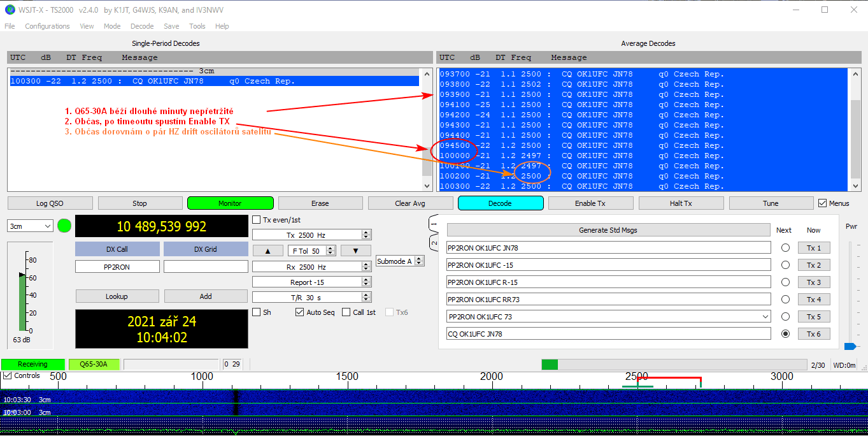868x436 pixels.
Task: Click the up arrow frequency shift button
Action: click(268, 251)
